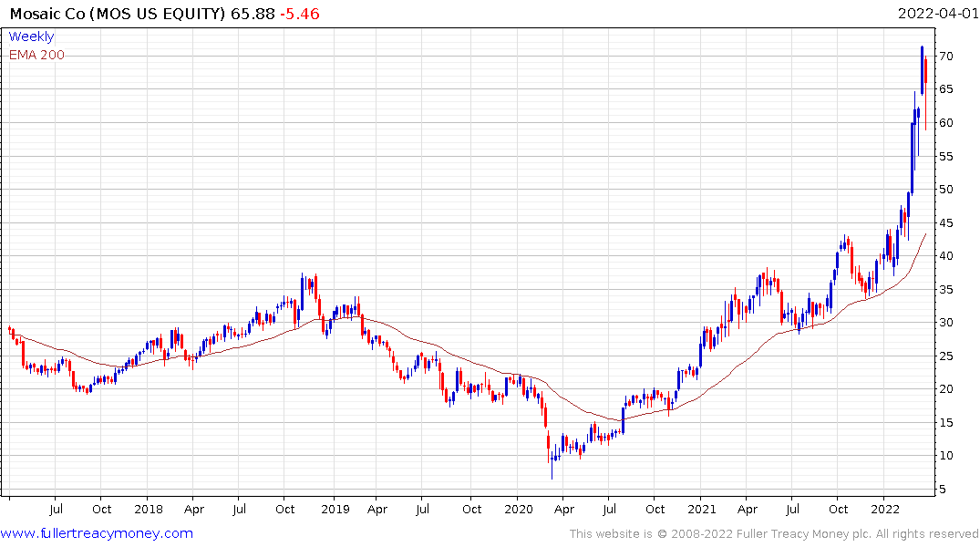This screenshot has height=547, width=980.
Task: Click the 40 price axis label
Action: pos(946,256)
